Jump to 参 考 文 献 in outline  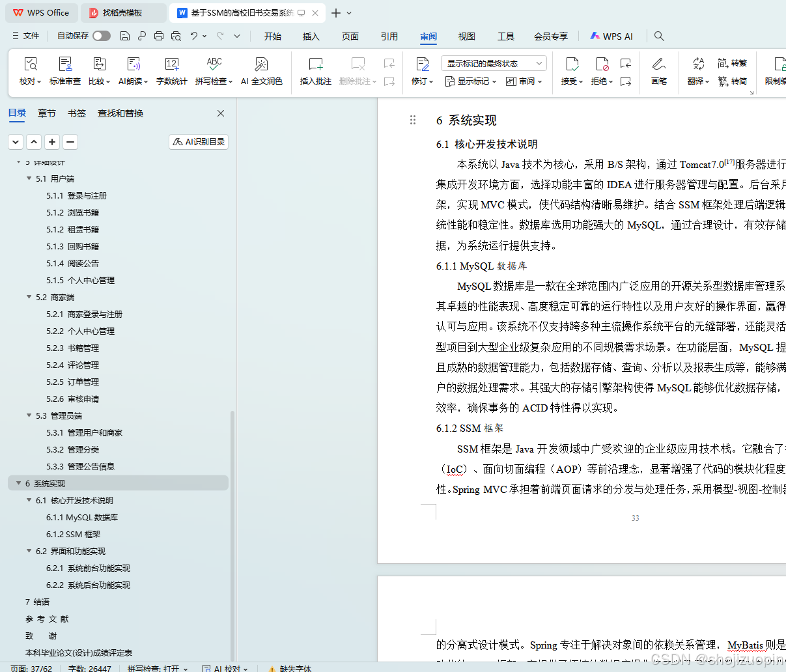[x=46, y=619]
